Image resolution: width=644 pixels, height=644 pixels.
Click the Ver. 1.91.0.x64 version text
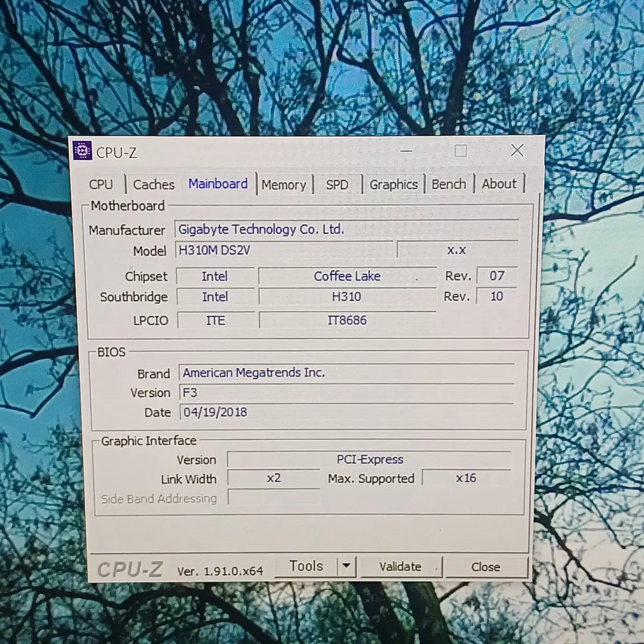click(x=220, y=571)
